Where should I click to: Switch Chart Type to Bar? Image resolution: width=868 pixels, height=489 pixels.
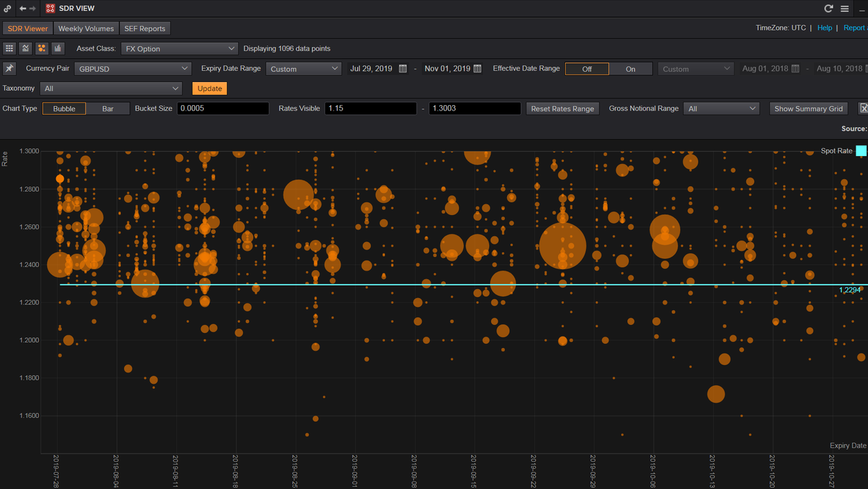(x=108, y=109)
